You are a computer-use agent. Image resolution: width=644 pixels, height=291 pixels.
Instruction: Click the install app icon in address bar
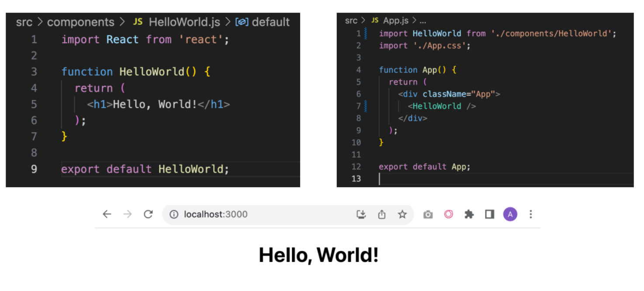(x=361, y=214)
